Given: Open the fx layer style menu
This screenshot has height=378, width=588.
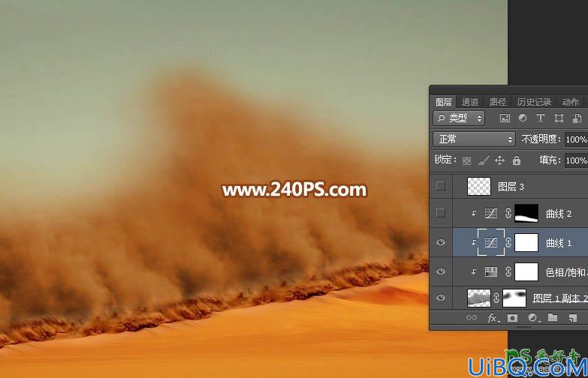Looking at the screenshot, I should (x=493, y=318).
